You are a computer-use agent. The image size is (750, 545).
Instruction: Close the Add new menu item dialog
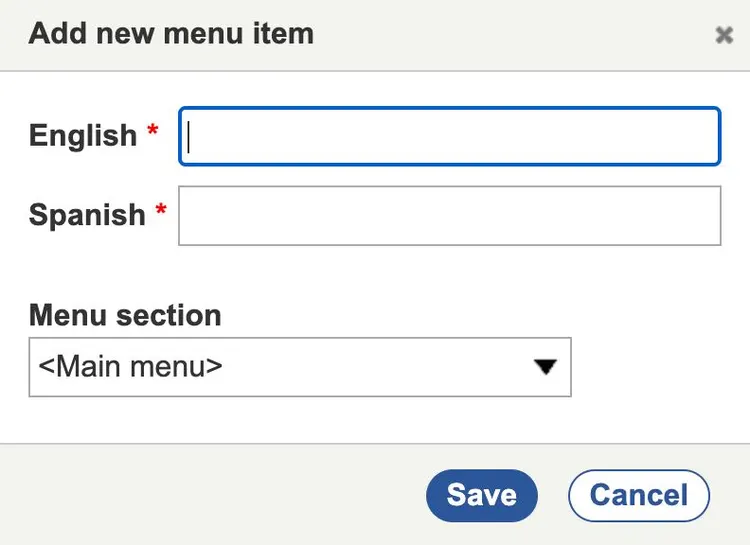point(724,35)
